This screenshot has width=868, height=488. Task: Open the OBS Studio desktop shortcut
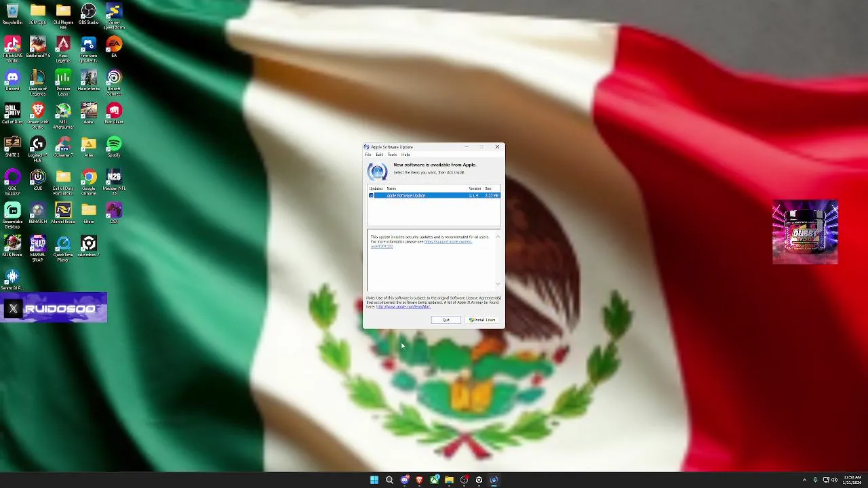(x=88, y=14)
